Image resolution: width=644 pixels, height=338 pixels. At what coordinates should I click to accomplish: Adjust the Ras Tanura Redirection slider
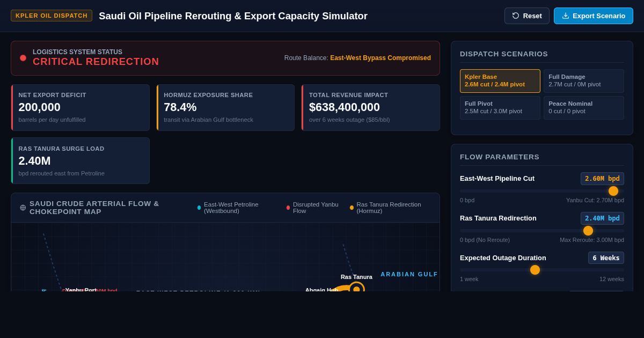click(542, 231)
